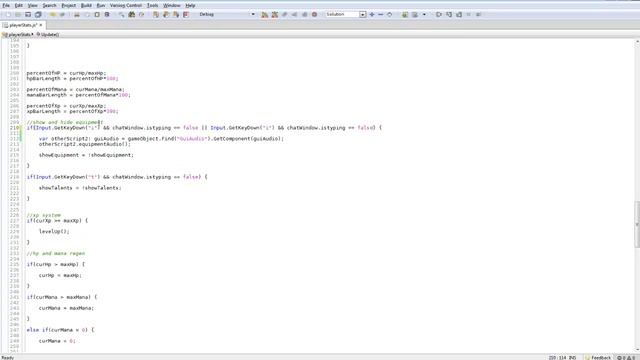
Task: Click the line 'curMana = maxMana;'
Action: click(66, 308)
